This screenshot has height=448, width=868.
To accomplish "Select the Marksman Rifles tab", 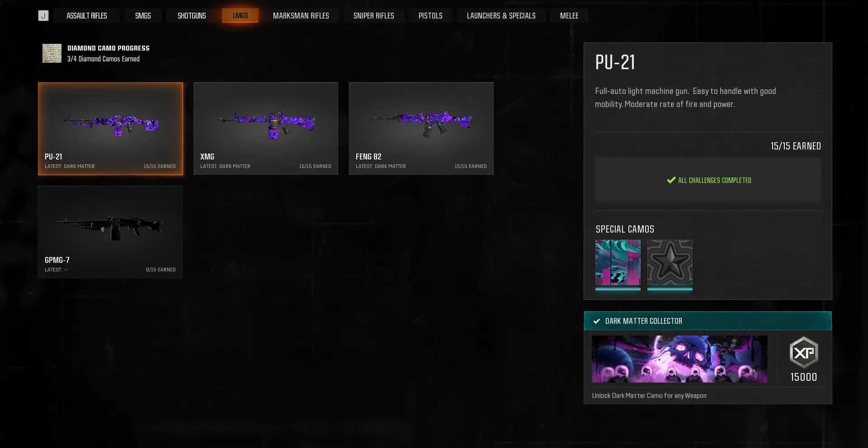I will click(x=301, y=16).
